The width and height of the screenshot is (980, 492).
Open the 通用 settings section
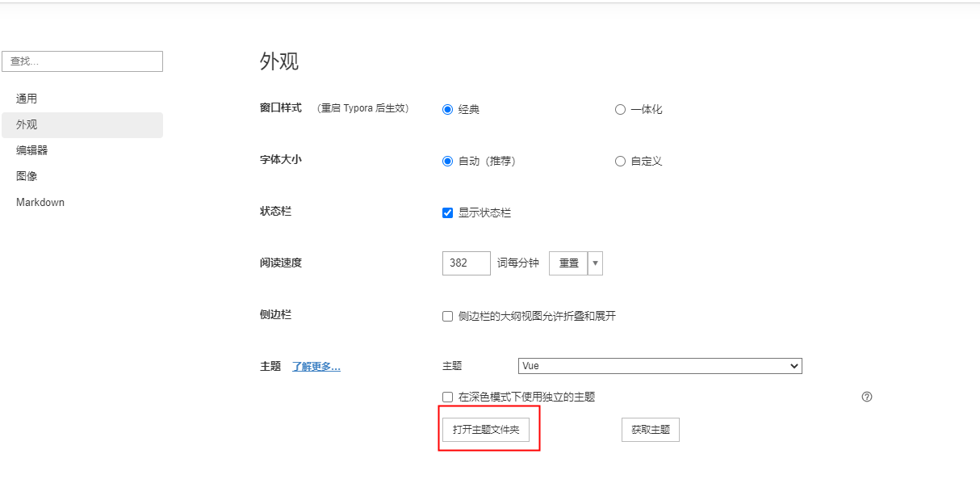tap(27, 99)
